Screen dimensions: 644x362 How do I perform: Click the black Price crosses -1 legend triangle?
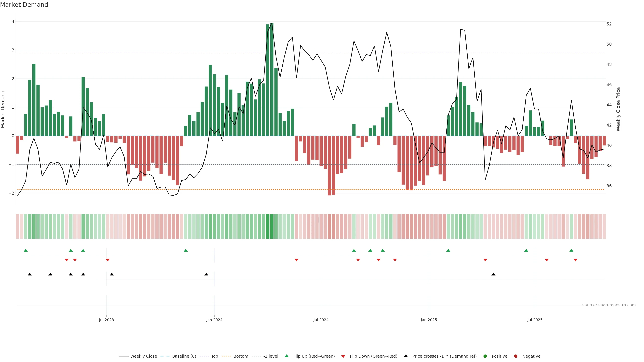(x=406, y=356)
